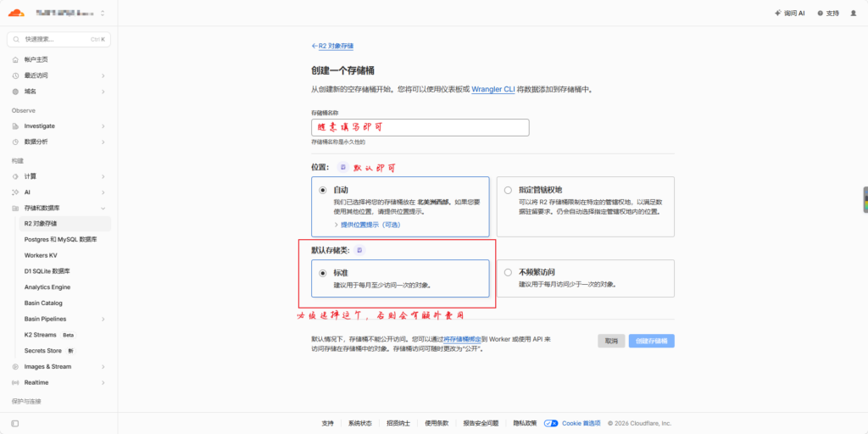Click the 询问 AI sparkle icon
Viewport: 868px width, 434px height.
pos(778,13)
